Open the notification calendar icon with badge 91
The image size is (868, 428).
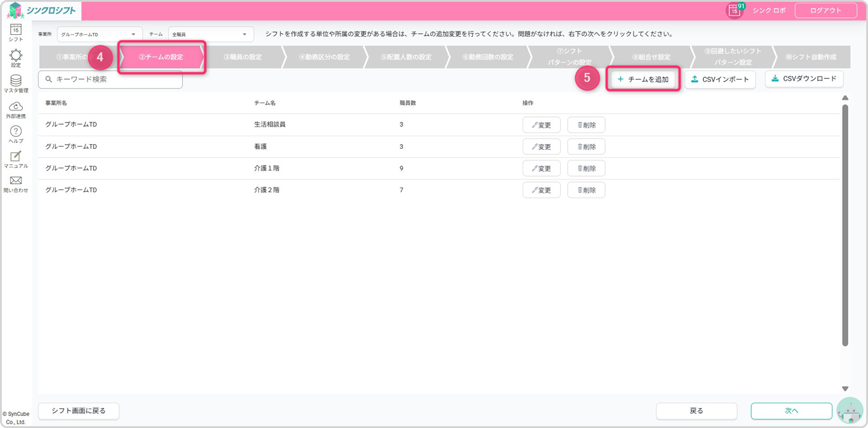(734, 11)
